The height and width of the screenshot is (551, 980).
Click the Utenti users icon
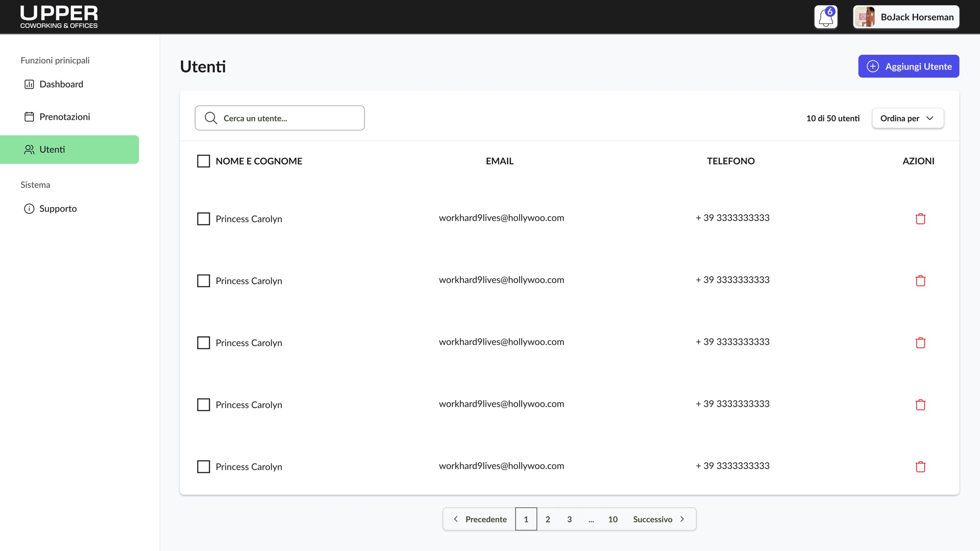[x=29, y=149]
